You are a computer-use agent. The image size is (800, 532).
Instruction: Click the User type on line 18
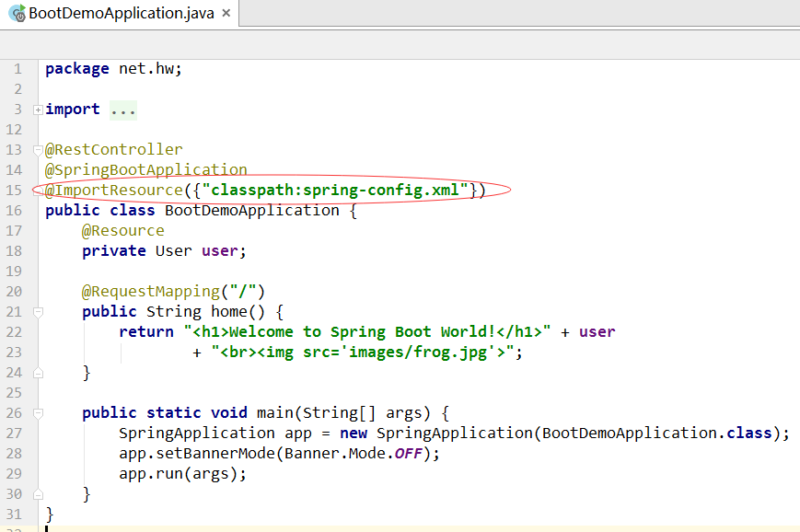(x=173, y=251)
